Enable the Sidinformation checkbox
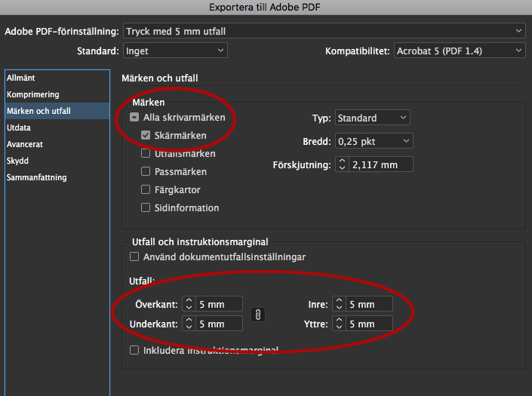This screenshot has height=396, width=532. 146,207
